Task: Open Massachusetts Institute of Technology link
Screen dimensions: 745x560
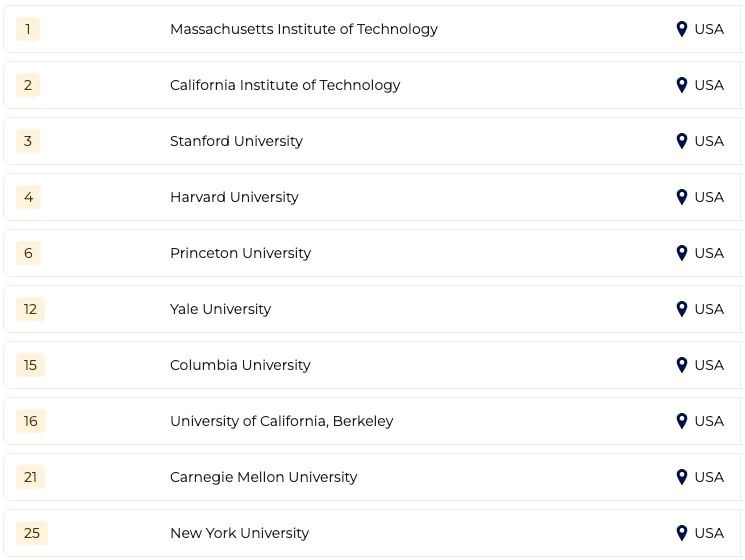Action: pyautogui.click(x=304, y=29)
